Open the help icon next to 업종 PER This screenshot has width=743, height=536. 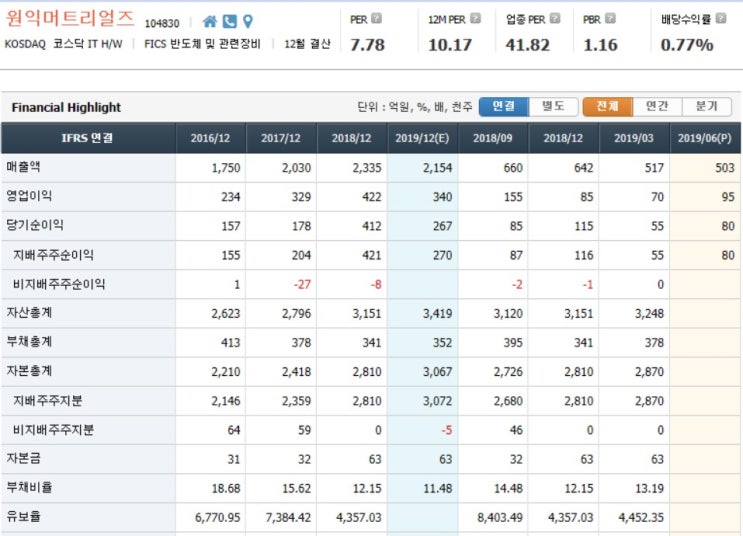click(555, 18)
